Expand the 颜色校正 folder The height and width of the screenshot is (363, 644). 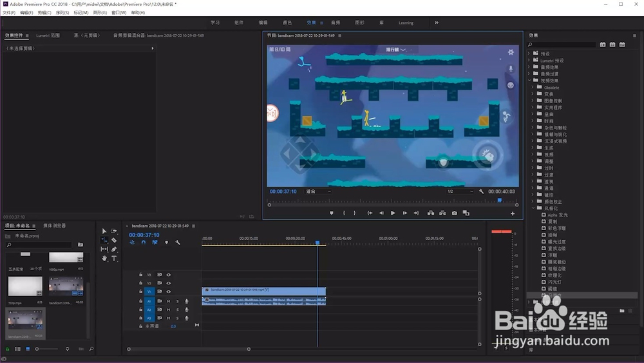click(x=533, y=201)
